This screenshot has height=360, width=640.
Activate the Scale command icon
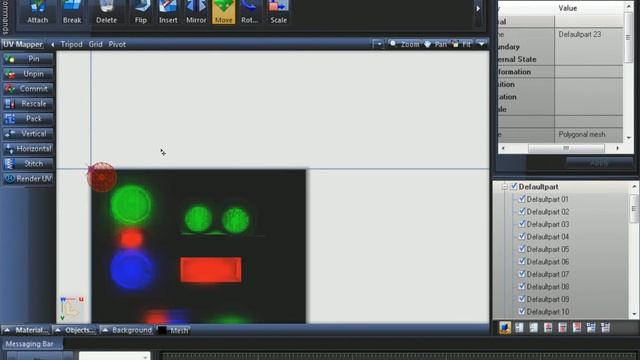[278, 12]
